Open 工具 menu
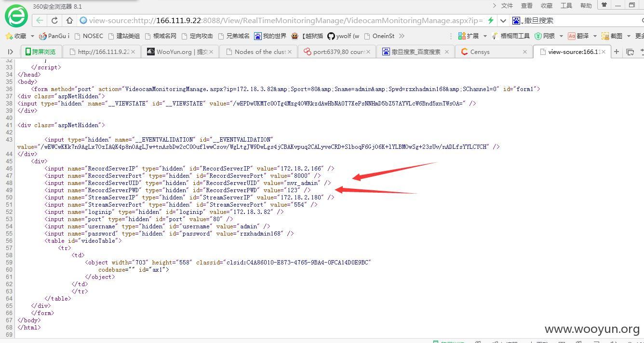 [566, 6]
